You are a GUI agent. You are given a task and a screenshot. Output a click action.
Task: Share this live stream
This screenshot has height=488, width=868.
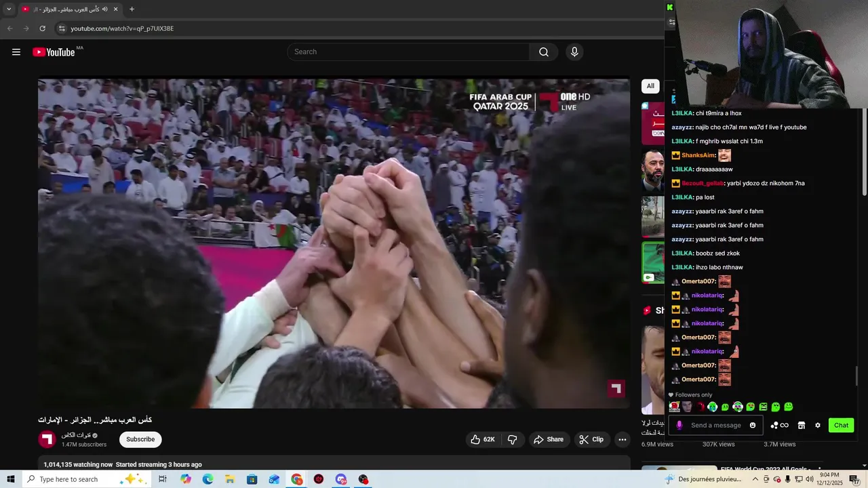click(549, 439)
